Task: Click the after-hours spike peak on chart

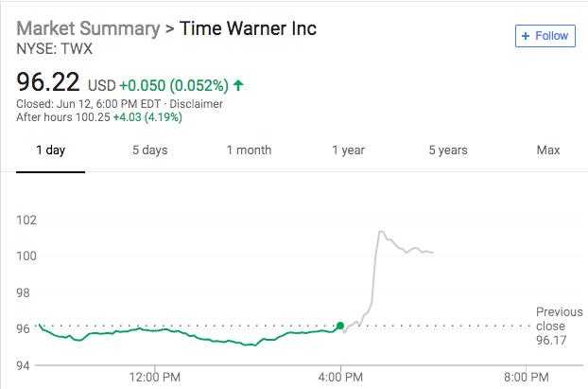Action: [x=380, y=231]
